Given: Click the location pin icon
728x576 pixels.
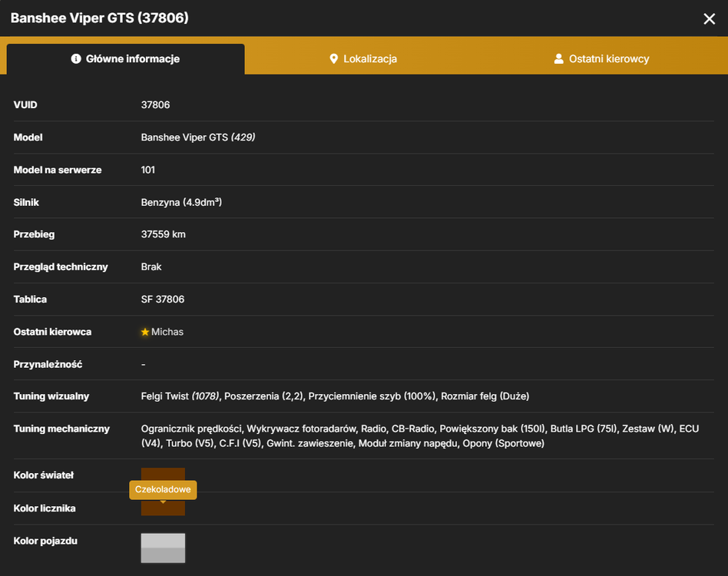Looking at the screenshot, I should pyautogui.click(x=333, y=59).
